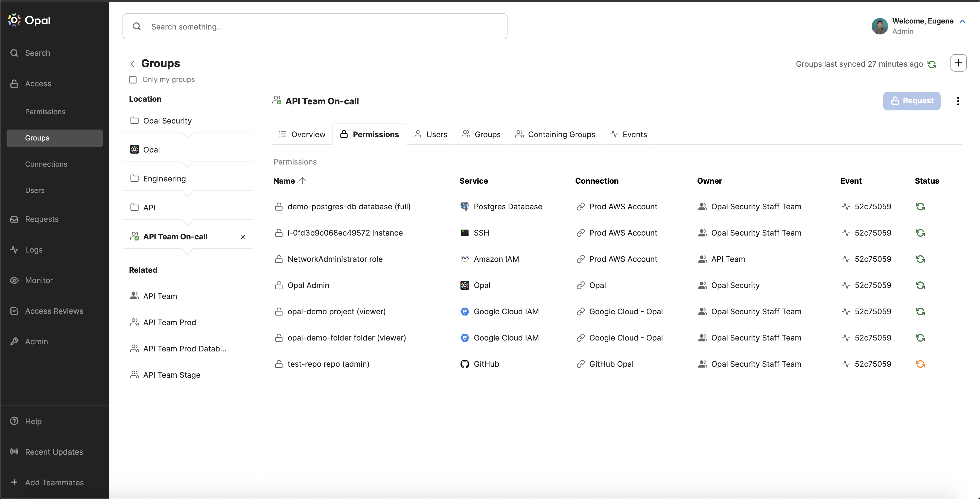The width and height of the screenshot is (980, 499).
Task: Focus the Search something input field
Action: point(315,26)
